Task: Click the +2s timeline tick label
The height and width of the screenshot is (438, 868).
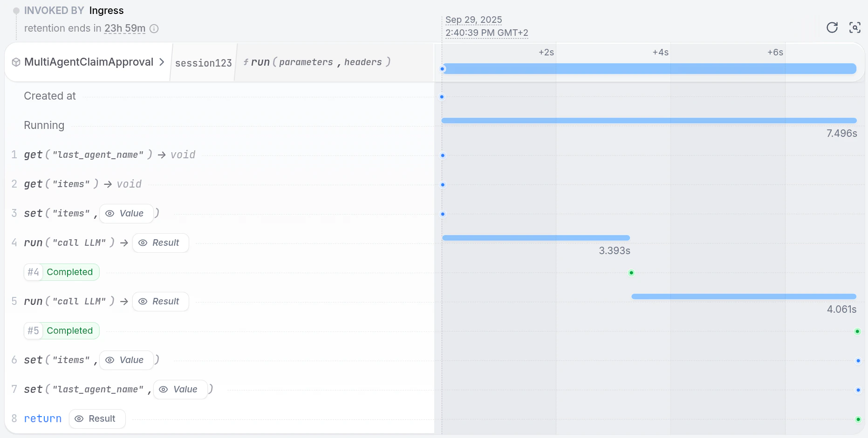Action: click(546, 52)
